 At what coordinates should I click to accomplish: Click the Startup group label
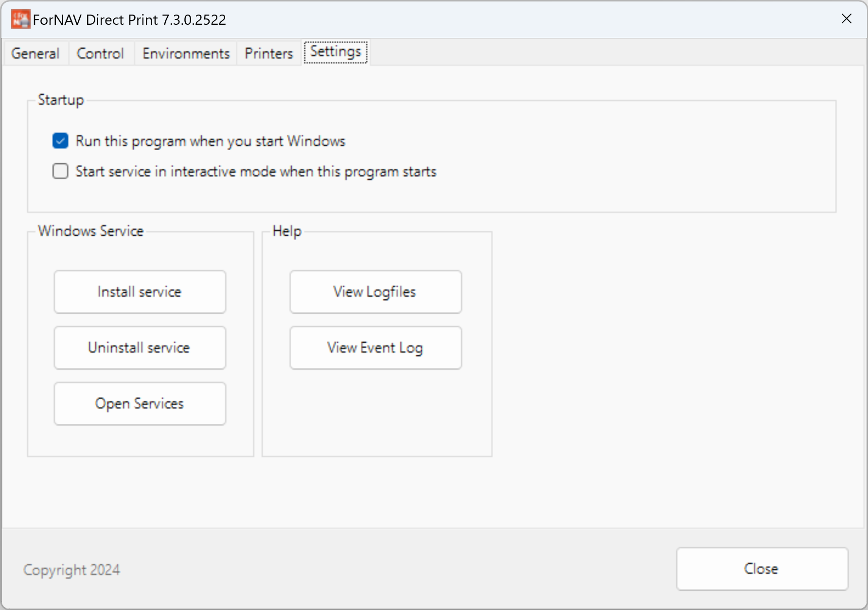(61, 100)
